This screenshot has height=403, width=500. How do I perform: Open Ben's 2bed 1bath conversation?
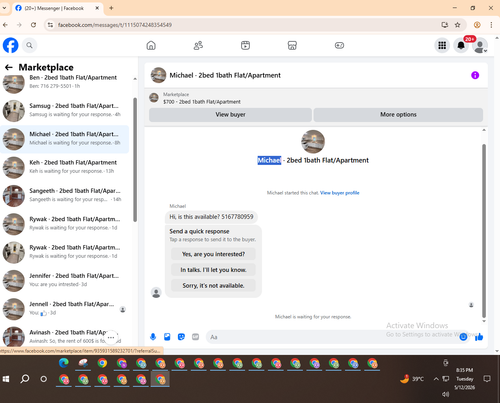[x=65, y=82]
